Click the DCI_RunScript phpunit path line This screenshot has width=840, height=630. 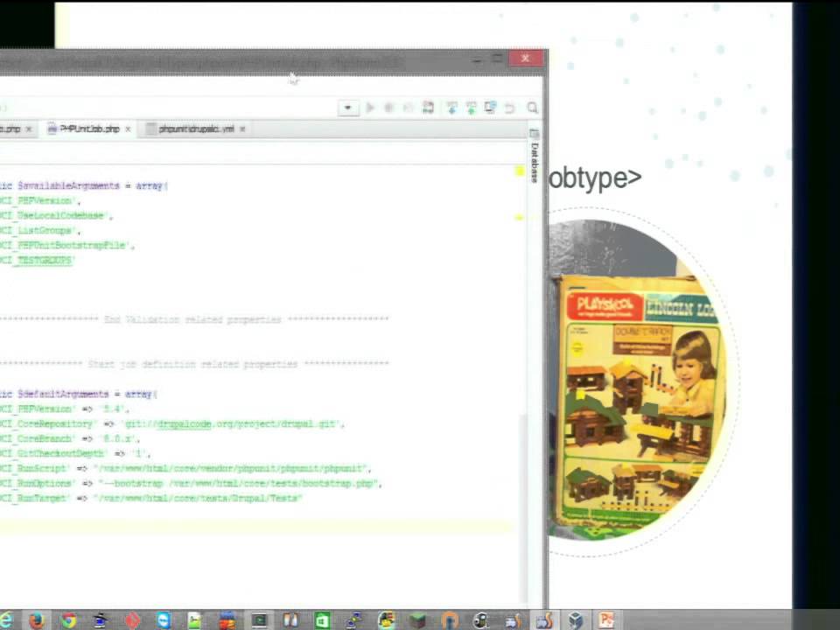point(185,468)
